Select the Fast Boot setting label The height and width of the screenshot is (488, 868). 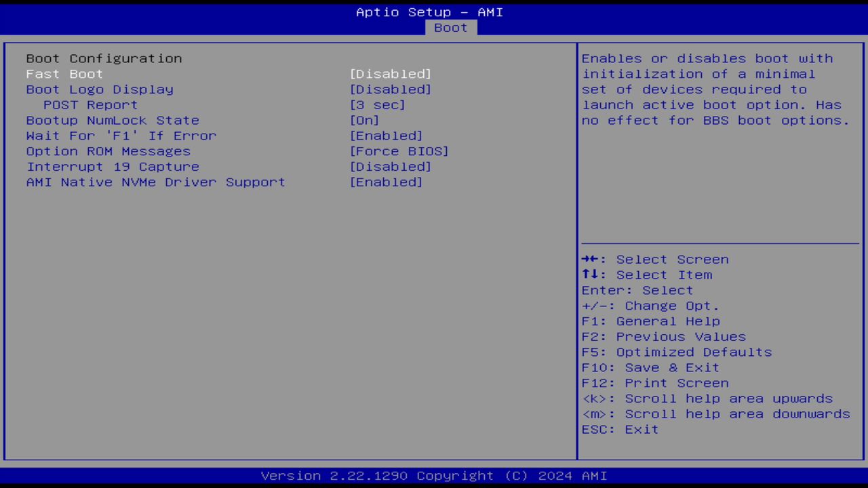pos(64,74)
